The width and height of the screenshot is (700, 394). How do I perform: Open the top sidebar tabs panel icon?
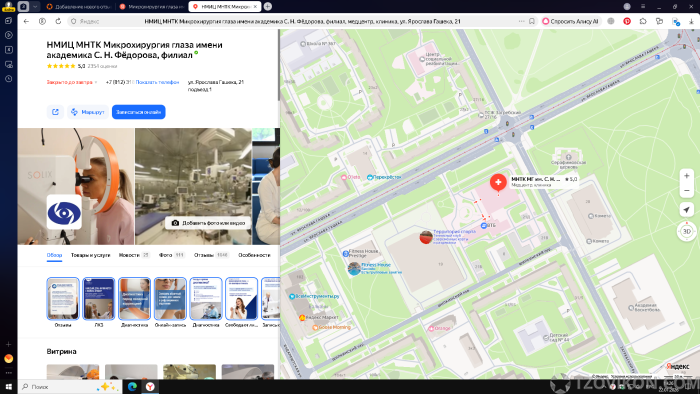coord(8,21)
